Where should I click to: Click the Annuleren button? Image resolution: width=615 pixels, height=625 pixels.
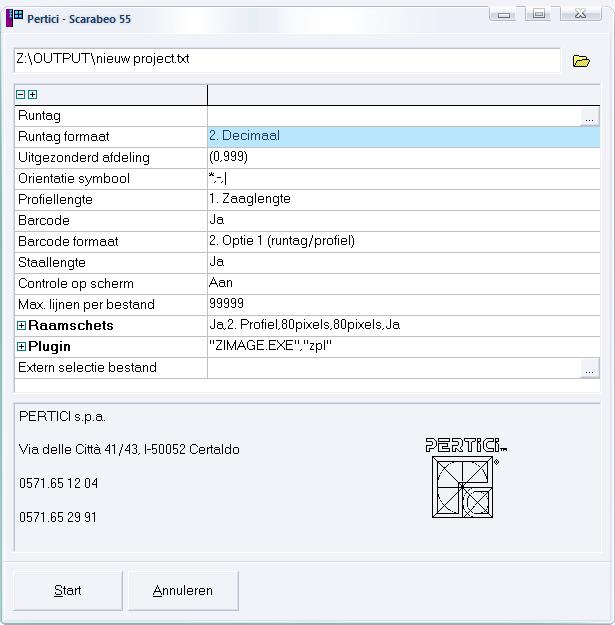pos(183,591)
